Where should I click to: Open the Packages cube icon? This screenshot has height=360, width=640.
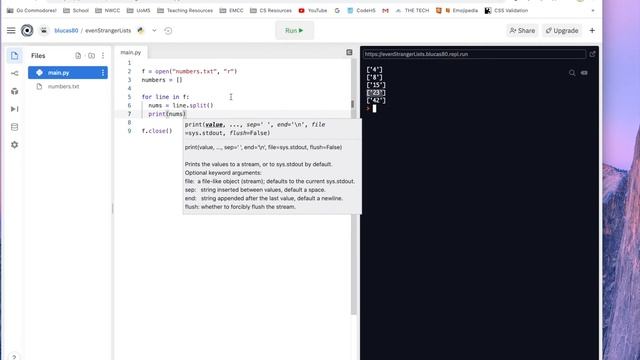tap(15, 91)
